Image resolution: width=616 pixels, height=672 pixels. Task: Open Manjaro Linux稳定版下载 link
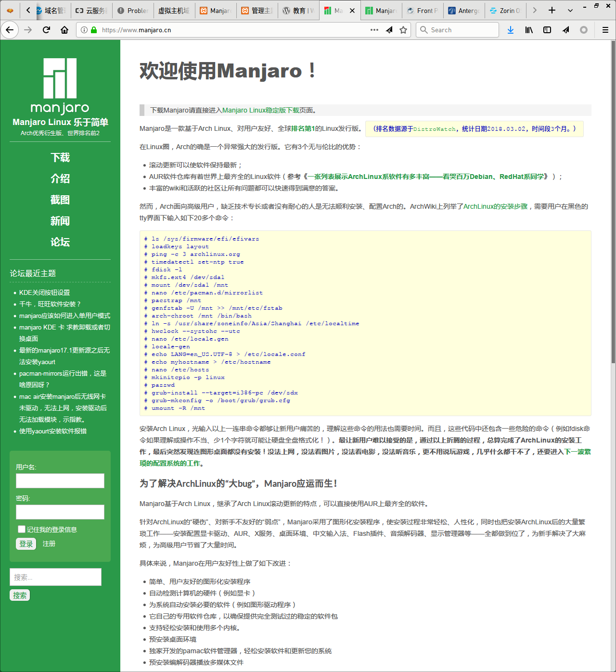[x=261, y=110]
